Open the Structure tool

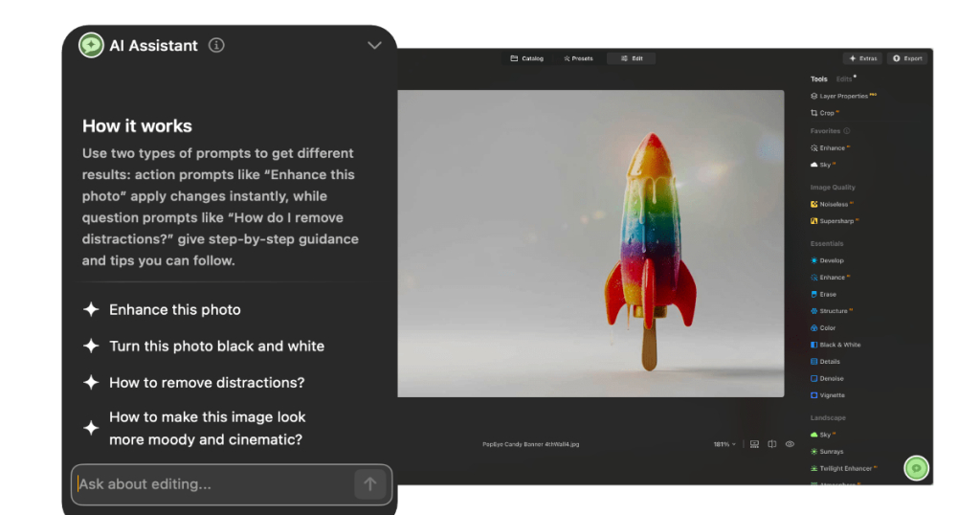click(832, 310)
